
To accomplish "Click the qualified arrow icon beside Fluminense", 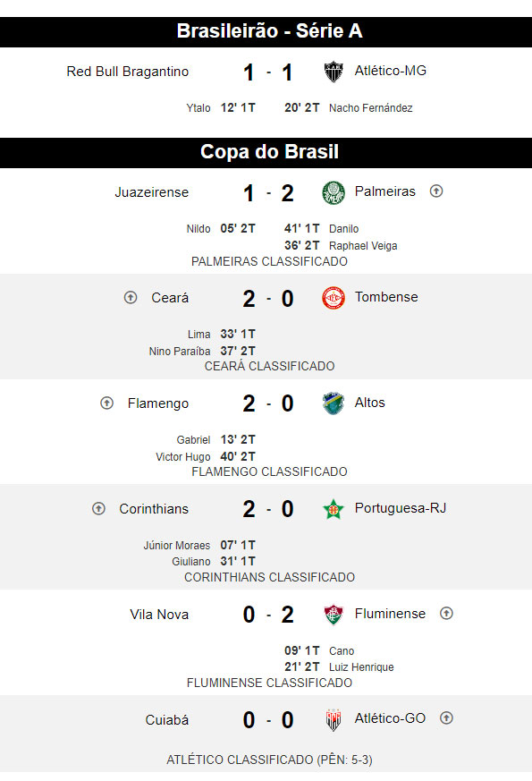I will [446, 614].
